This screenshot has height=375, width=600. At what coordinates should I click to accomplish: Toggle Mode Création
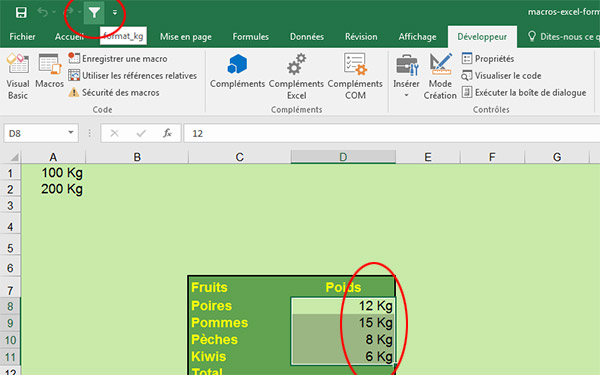pyautogui.click(x=440, y=77)
